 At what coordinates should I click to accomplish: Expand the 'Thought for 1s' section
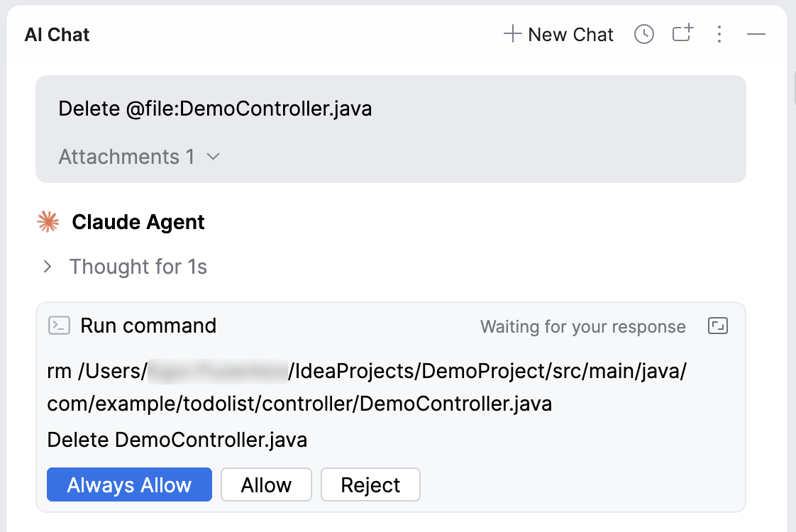point(48,267)
